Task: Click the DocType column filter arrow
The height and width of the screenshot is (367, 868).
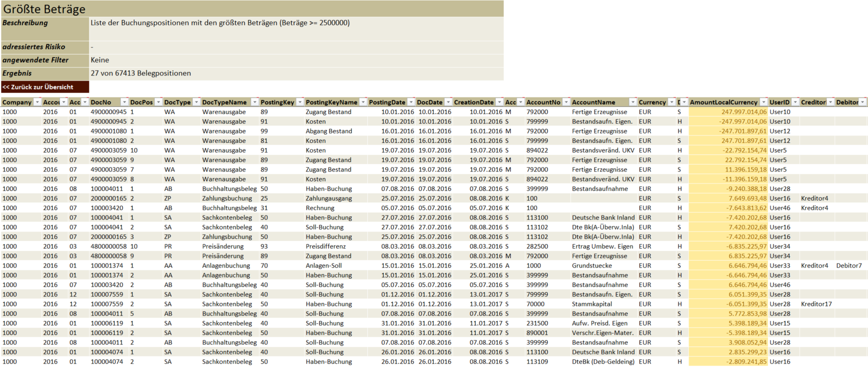Action: point(196,102)
